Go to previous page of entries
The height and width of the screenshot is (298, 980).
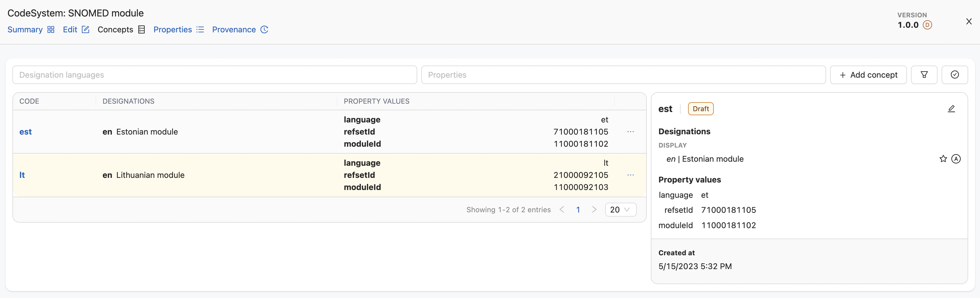[562, 210]
